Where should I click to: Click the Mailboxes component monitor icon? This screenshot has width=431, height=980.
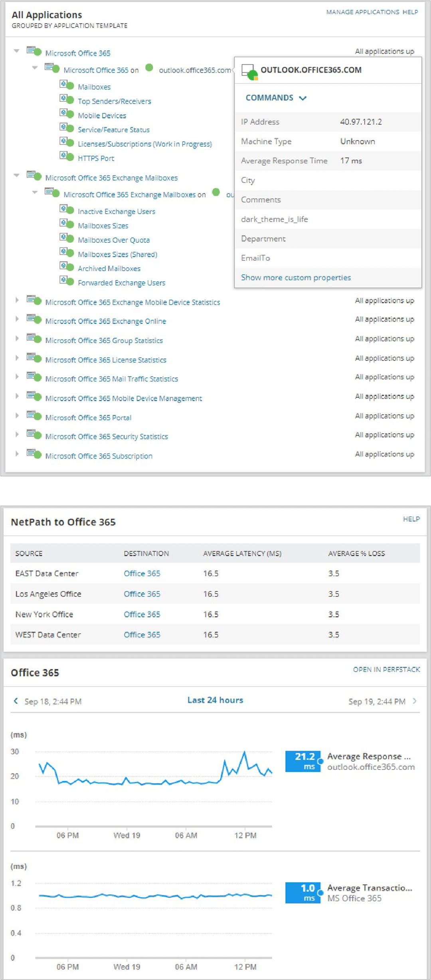point(67,85)
